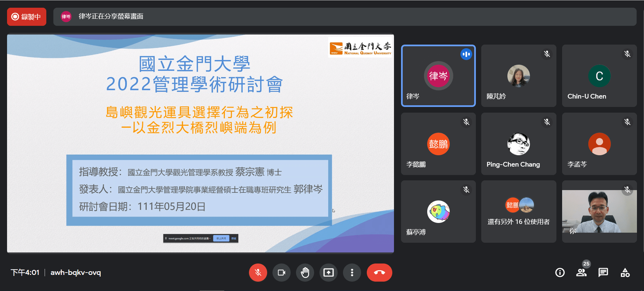Click the muted mic icon on 蘇亭溥's tile
The width and height of the screenshot is (644, 291).
[466, 190]
